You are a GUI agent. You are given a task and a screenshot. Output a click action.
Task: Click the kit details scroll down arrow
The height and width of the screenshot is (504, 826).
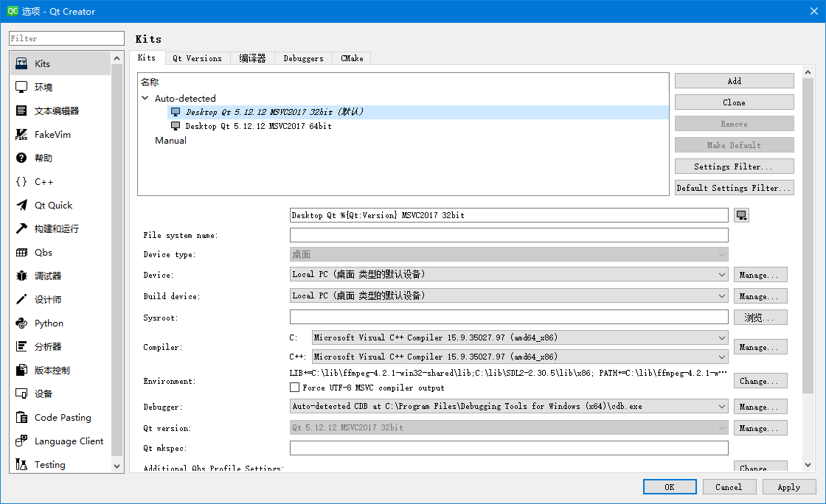808,465
